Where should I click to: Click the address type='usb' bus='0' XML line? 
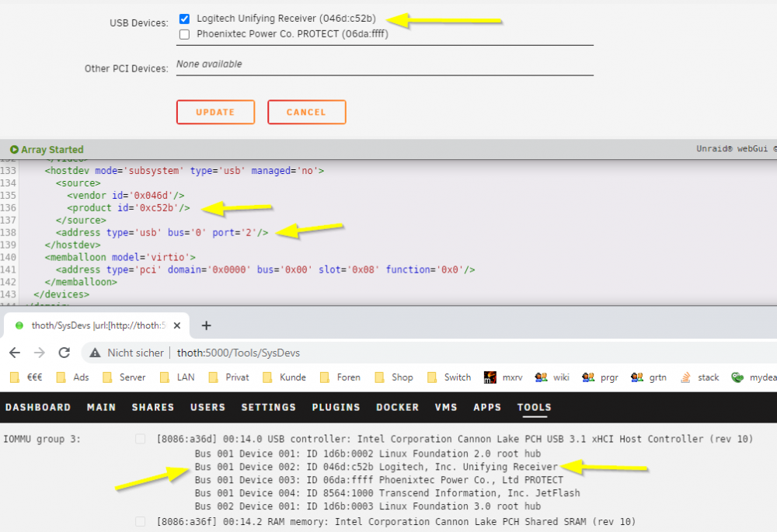(x=162, y=232)
